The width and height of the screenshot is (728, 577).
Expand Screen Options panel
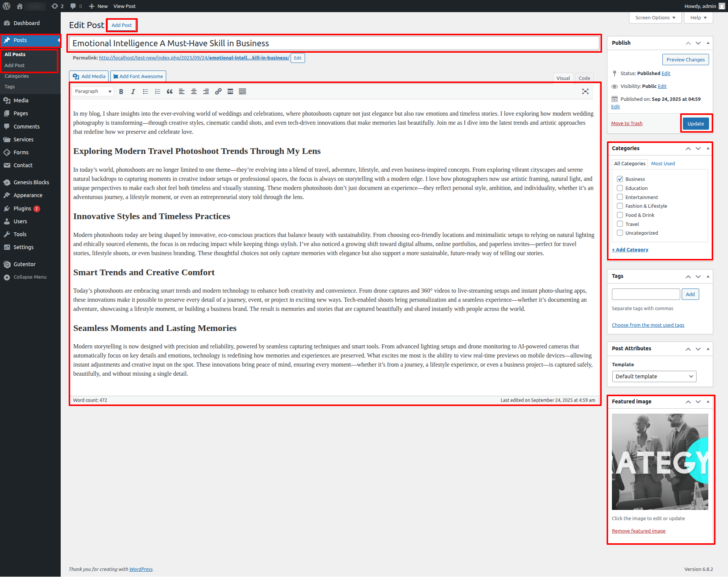655,18
